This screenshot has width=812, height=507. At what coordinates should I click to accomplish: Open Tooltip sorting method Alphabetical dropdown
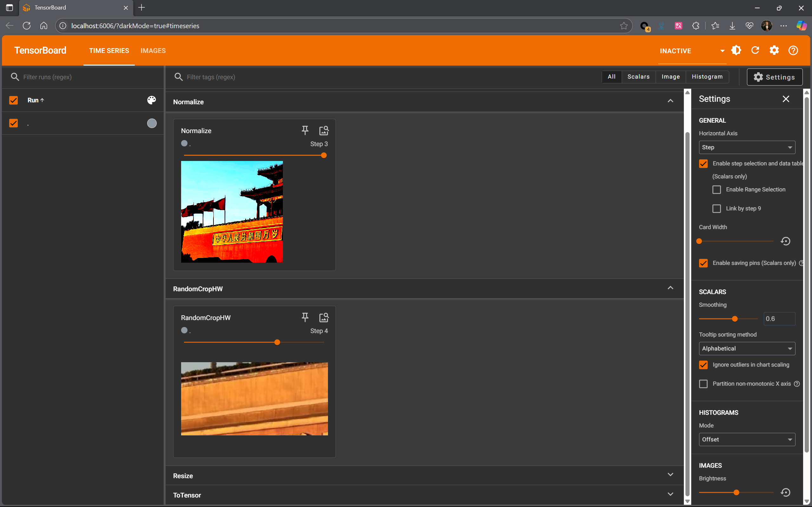click(x=747, y=348)
